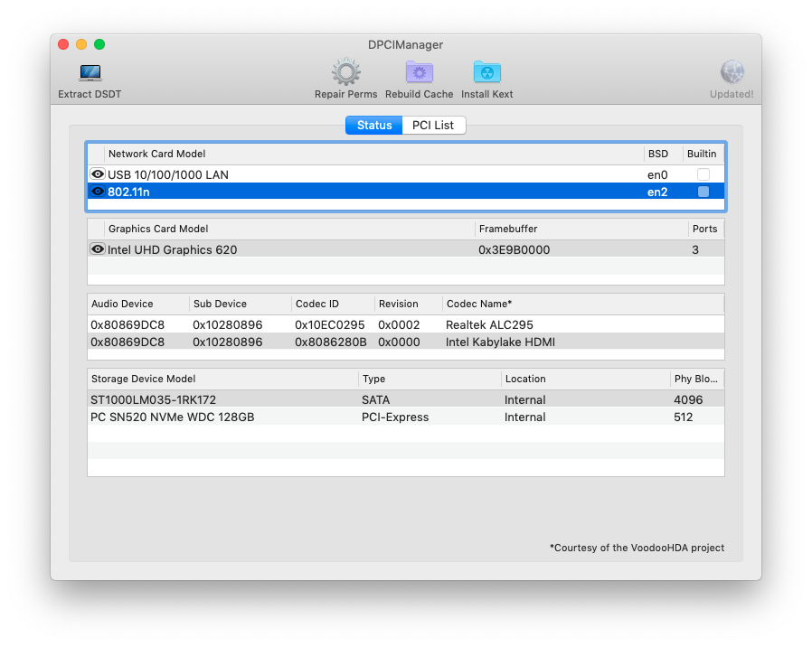This screenshot has height=647, width=812.
Task: Click the en0 BSD value
Action: click(657, 175)
